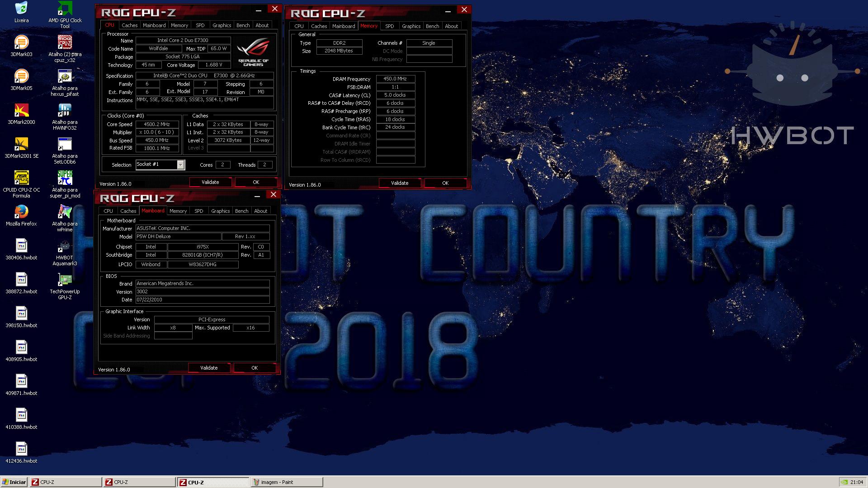Click the NVIDIA system tray icon
Screen dimensions: 868x488
(844, 482)
